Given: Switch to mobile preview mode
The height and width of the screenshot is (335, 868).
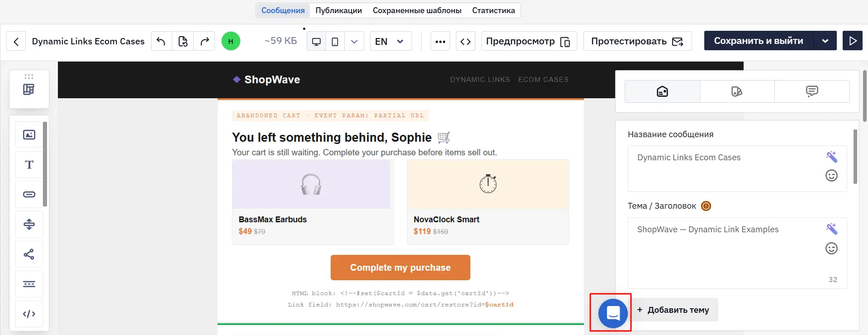Looking at the screenshot, I should point(335,41).
